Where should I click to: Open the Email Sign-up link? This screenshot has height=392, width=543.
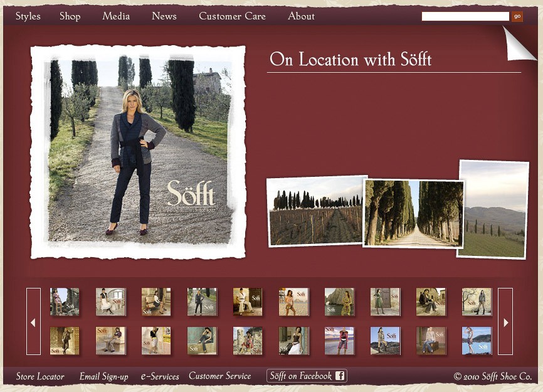click(104, 376)
